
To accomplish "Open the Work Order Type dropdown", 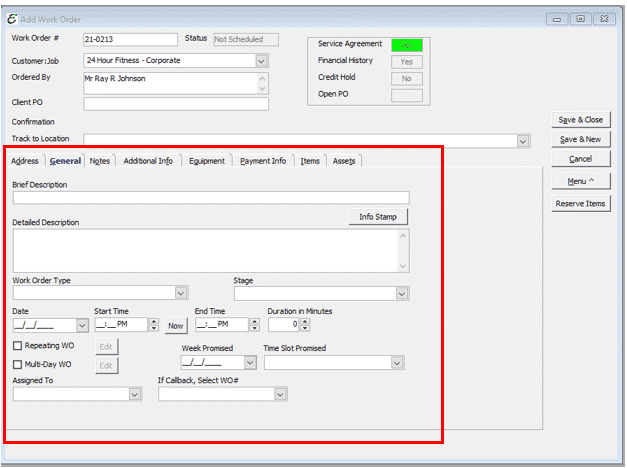I will (181, 293).
